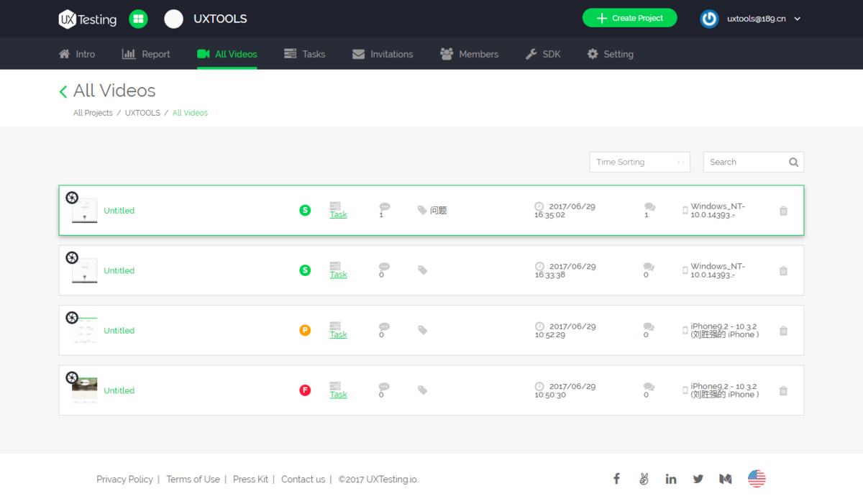The image size is (863, 504).
Task: Click the tag icon labeled 问题
Action: (x=422, y=211)
